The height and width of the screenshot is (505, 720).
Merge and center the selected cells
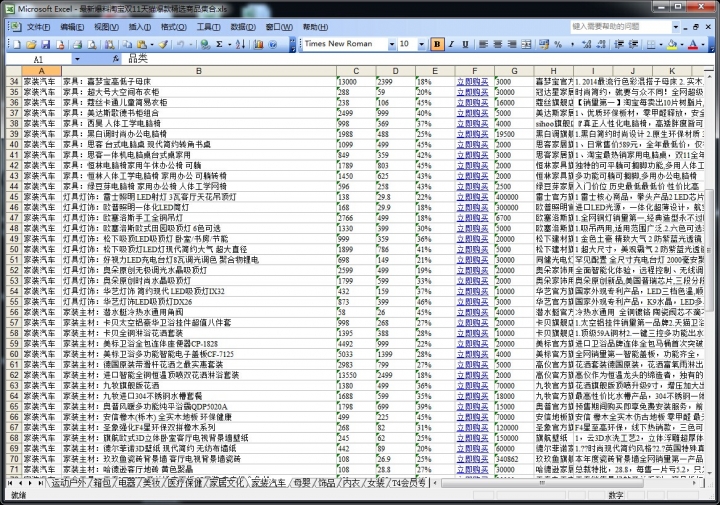pyautogui.click(x=526, y=45)
